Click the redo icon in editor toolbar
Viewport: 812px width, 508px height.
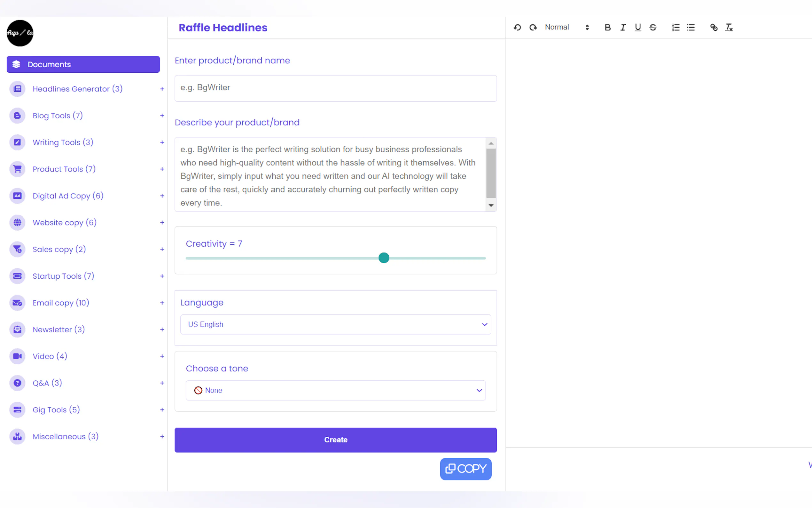533,28
